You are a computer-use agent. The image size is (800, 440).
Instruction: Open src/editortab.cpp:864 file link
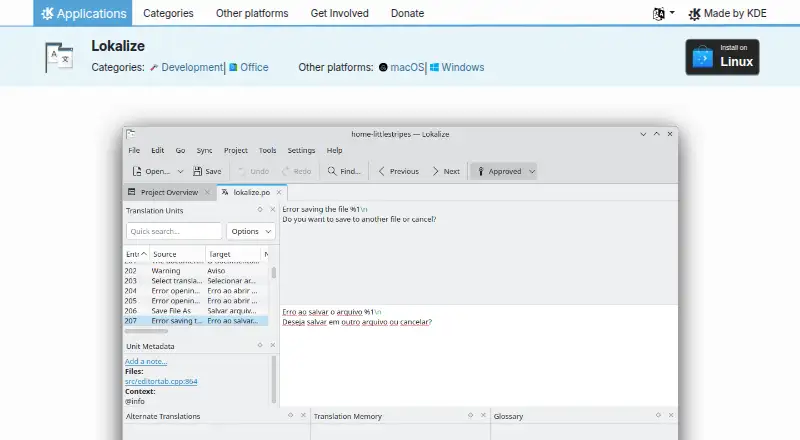point(161,381)
